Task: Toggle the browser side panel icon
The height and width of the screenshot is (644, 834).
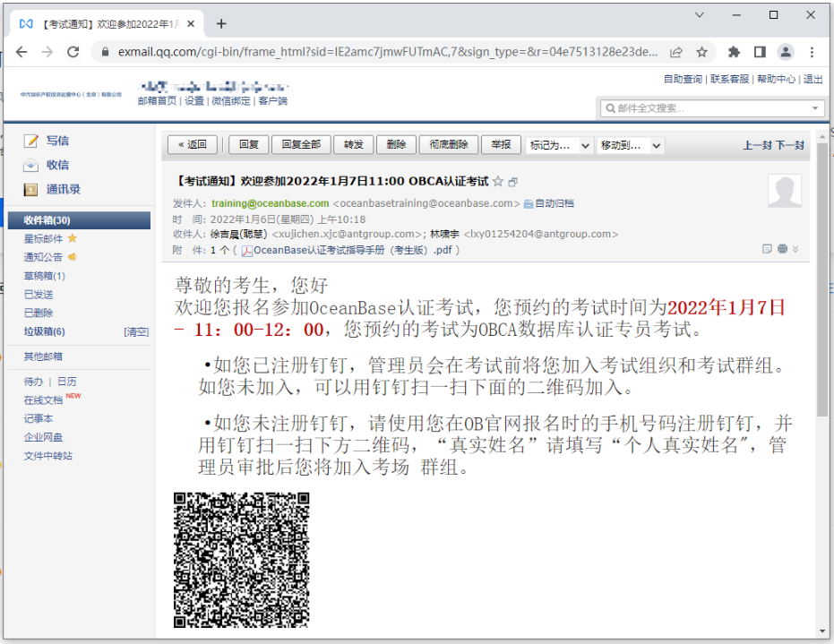Action: pos(760,52)
